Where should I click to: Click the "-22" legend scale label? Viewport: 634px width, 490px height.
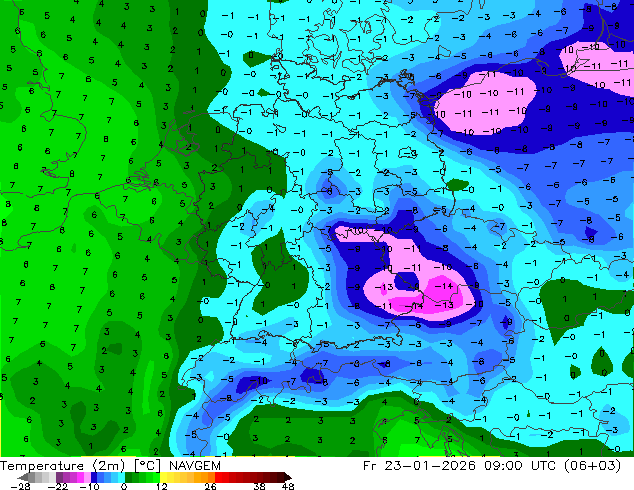pyautogui.click(x=58, y=486)
